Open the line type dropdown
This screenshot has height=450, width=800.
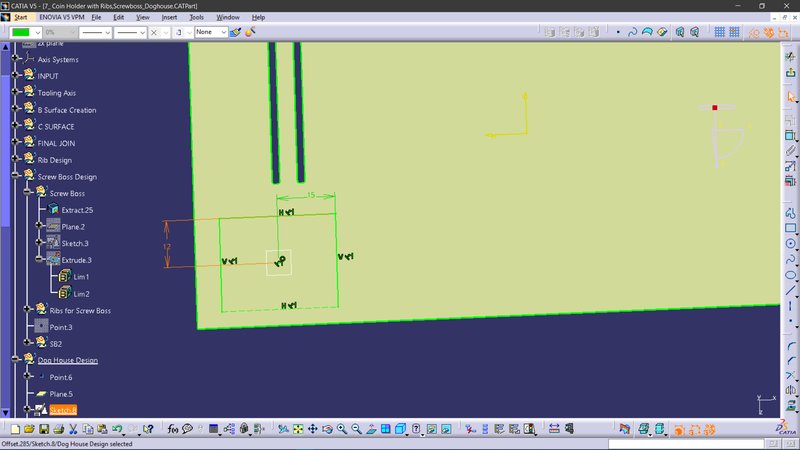pyautogui.click(x=142, y=32)
